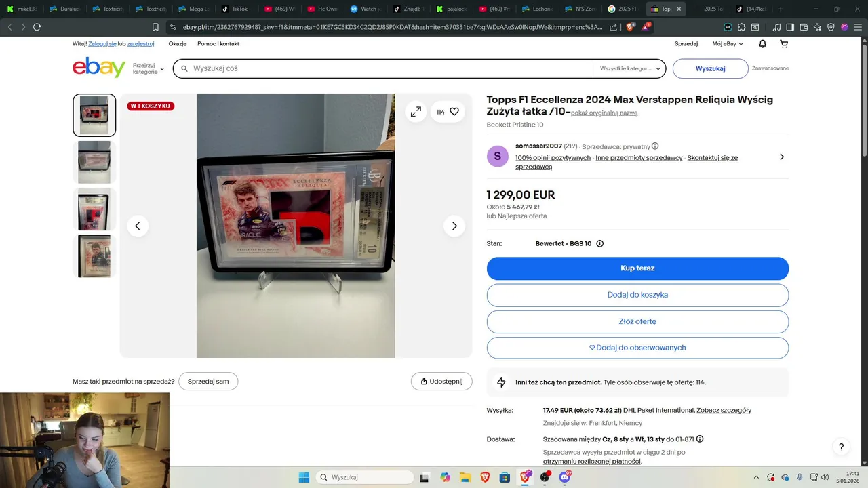Open Pomoc i kontakt menu item

click(x=218, y=43)
